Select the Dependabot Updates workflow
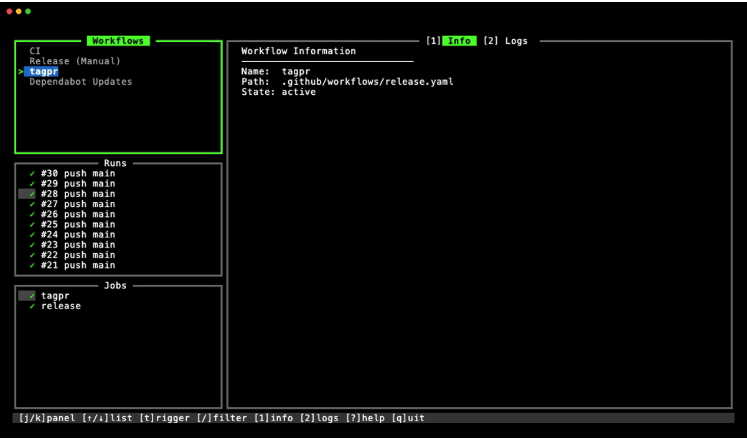This screenshot has width=747, height=439. (81, 82)
